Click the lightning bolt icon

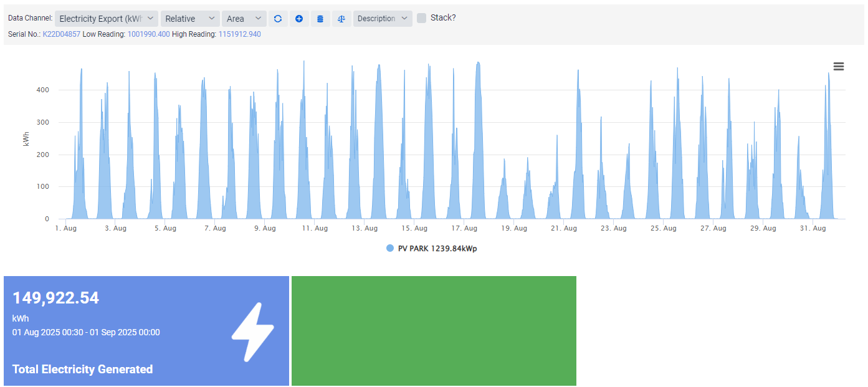[252, 332]
